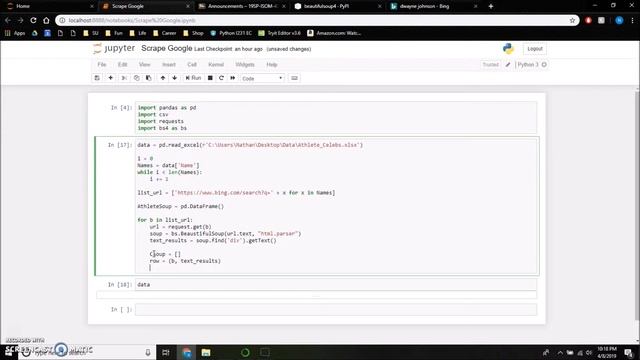Open the View menu
The width and height of the screenshot is (640, 360).
tap(144, 64)
